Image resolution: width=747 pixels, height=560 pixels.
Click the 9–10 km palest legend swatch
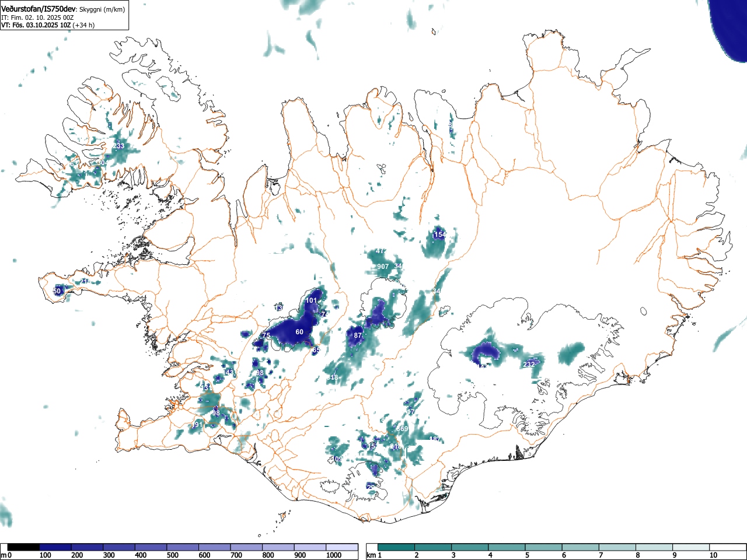point(691,547)
